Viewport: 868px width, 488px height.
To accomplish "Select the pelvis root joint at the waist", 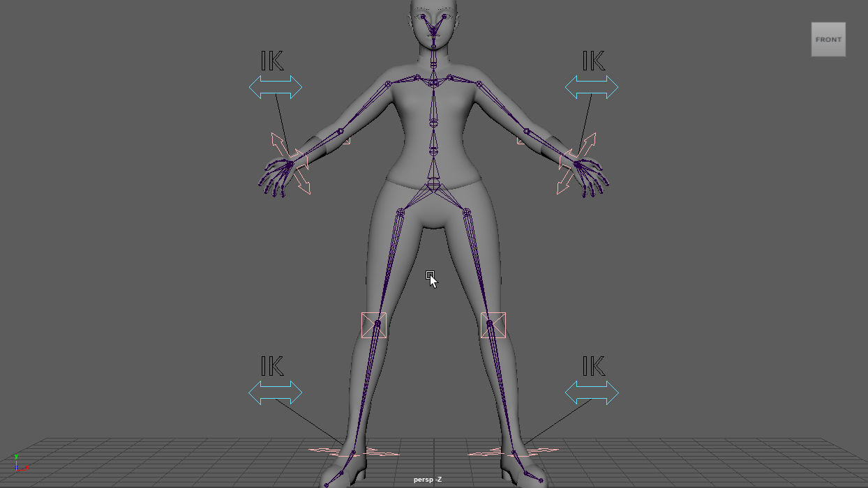I will [433, 184].
